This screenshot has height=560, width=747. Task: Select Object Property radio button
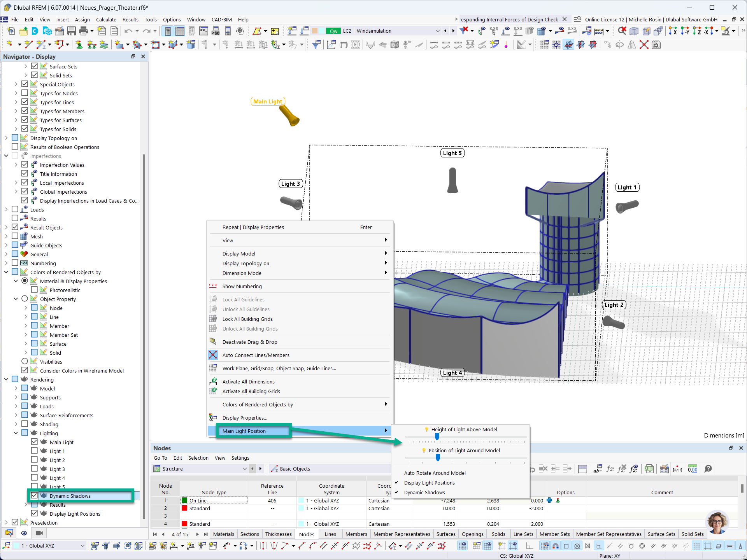[25, 299]
